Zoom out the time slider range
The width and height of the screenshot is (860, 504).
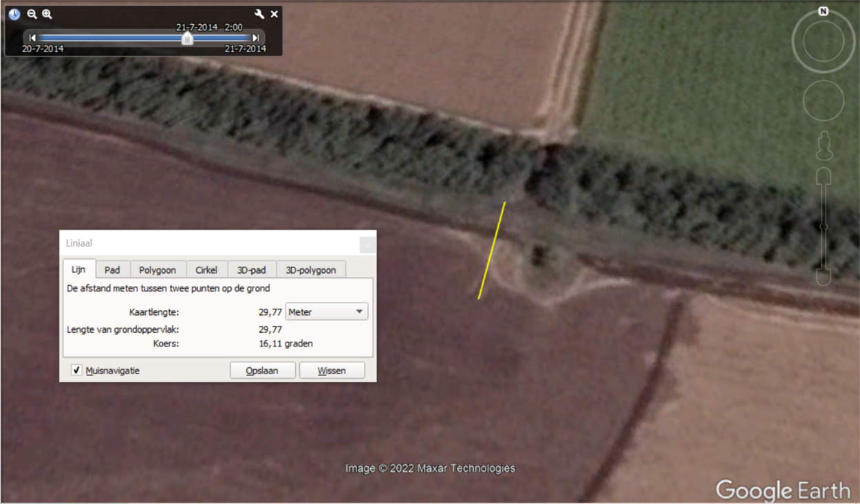pos(32,14)
